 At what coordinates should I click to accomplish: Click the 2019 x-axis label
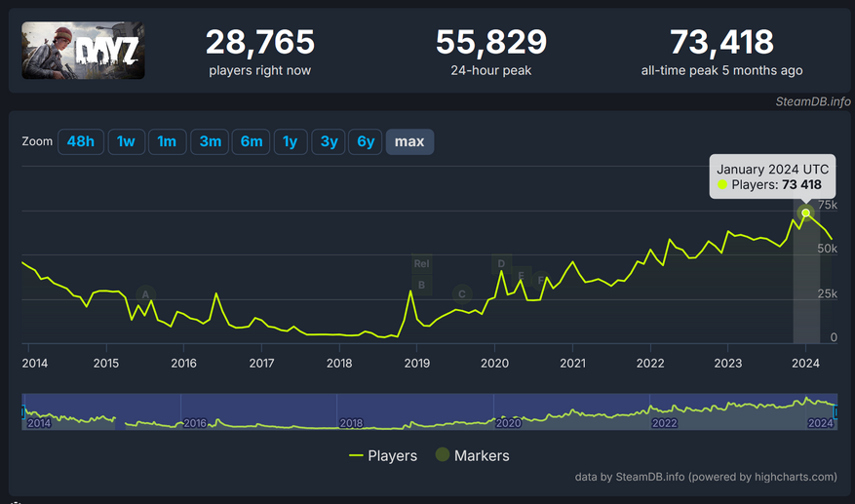417,364
